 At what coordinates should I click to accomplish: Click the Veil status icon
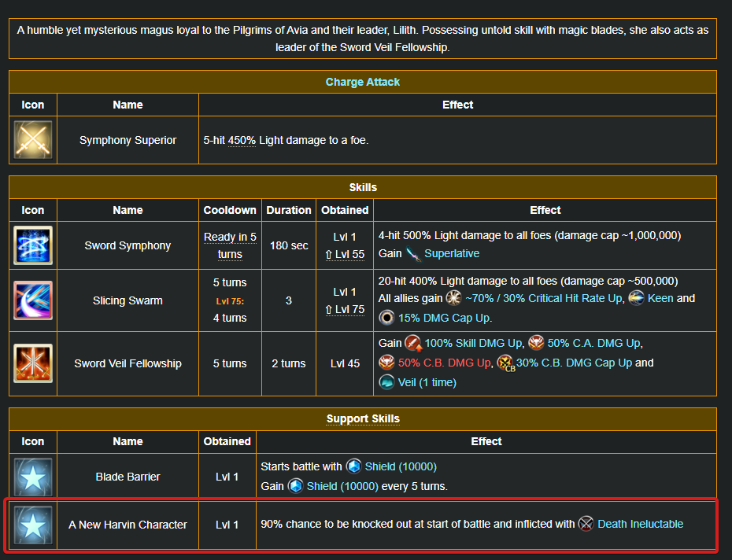tap(386, 382)
